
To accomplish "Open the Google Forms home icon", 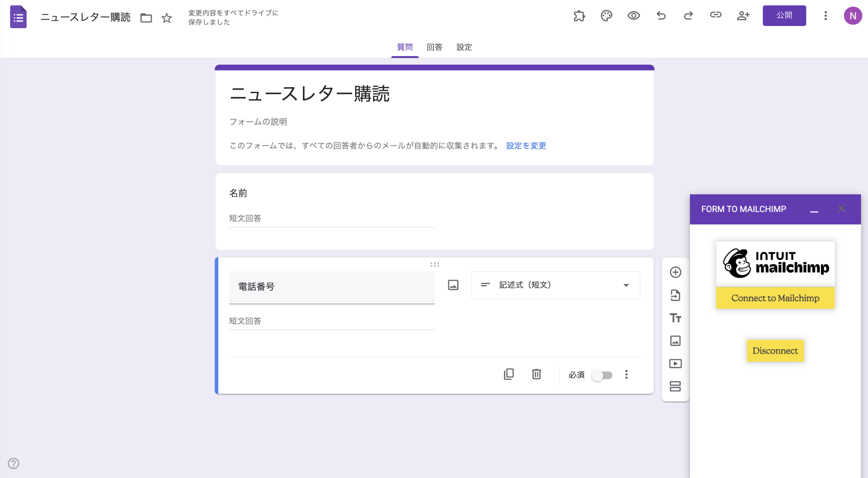I will point(18,17).
